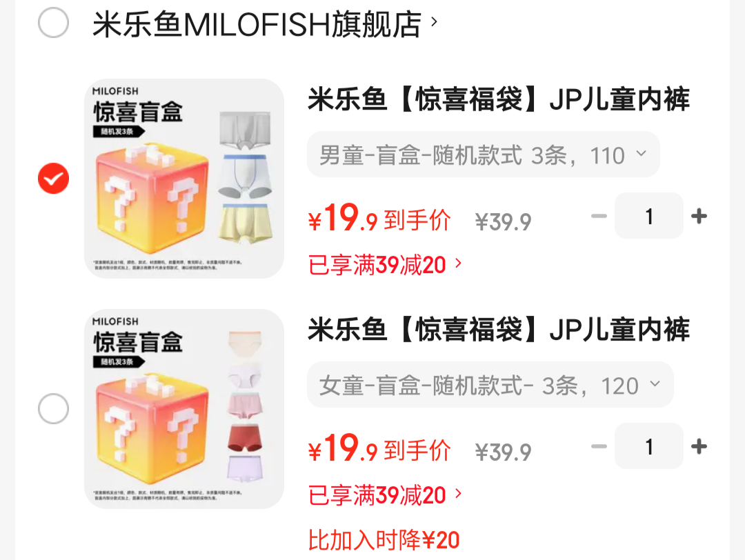Viewport: 745px width, 560px height.
Task: Open the 男童 blind box product thumbnail
Action: pos(184,178)
